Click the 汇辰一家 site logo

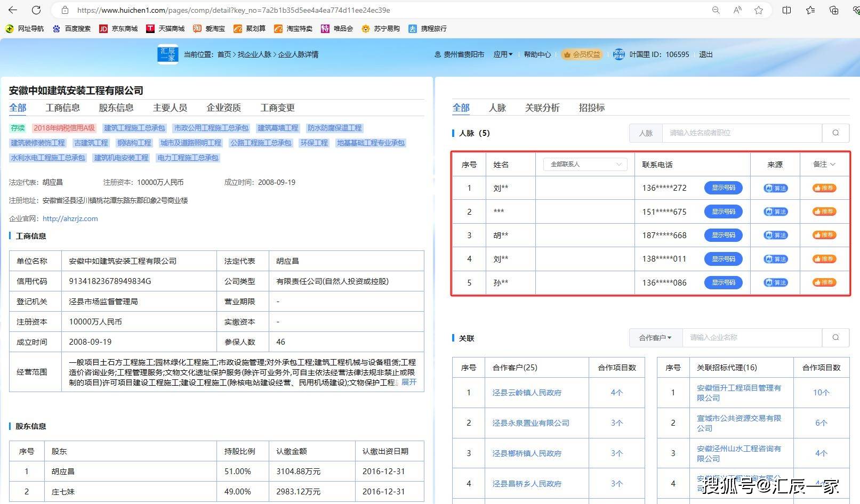point(168,54)
